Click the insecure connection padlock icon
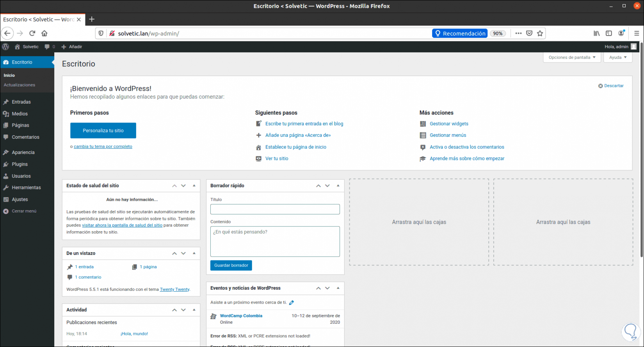 [112, 34]
